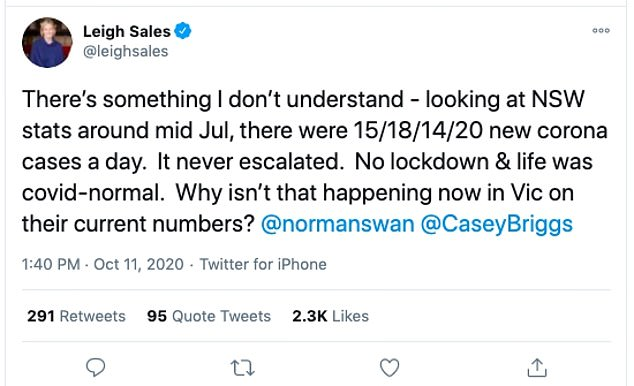
Task: Click the 15/18/14/20 numbers in tweet
Action: pos(418,131)
